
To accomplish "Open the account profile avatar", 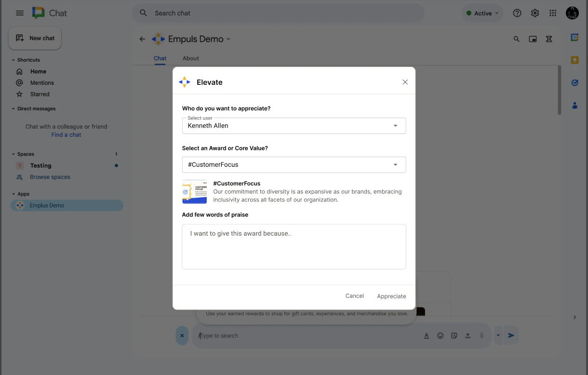I will 572,13.
